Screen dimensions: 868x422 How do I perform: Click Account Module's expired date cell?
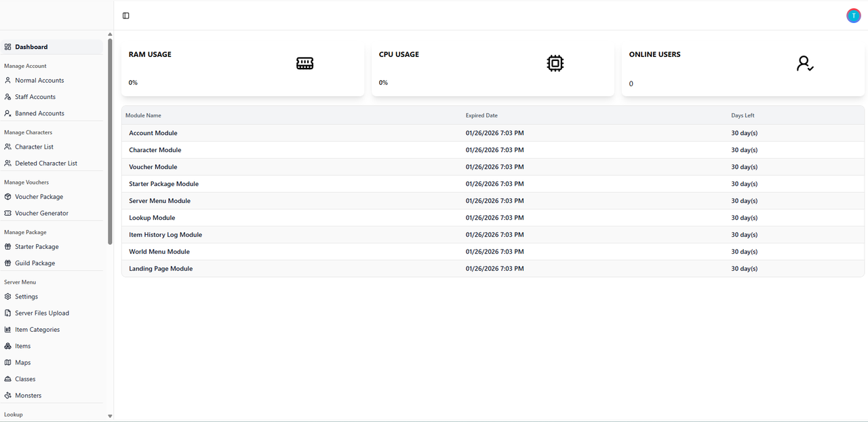(x=494, y=133)
